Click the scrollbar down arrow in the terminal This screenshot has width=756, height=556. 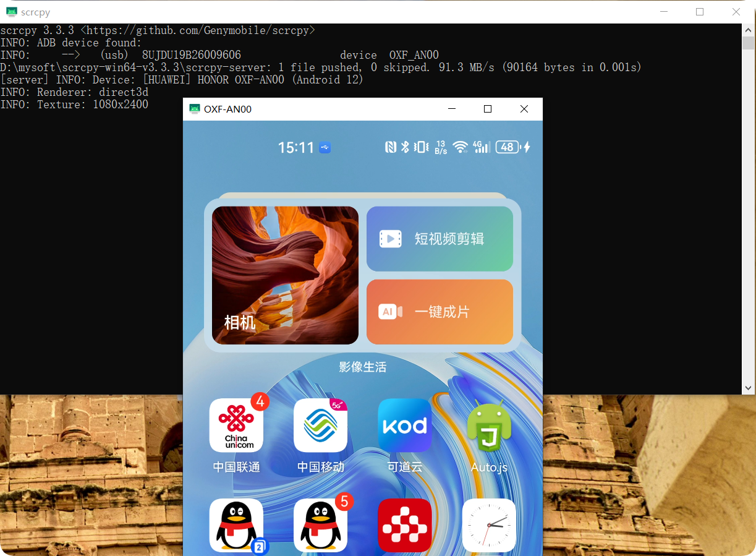748,388
